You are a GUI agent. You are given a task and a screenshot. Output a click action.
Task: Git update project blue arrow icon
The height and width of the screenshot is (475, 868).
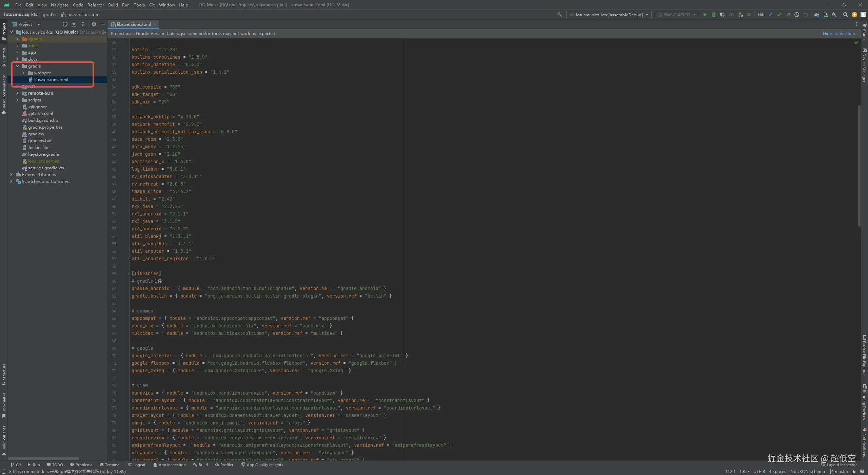pos(770,15)
